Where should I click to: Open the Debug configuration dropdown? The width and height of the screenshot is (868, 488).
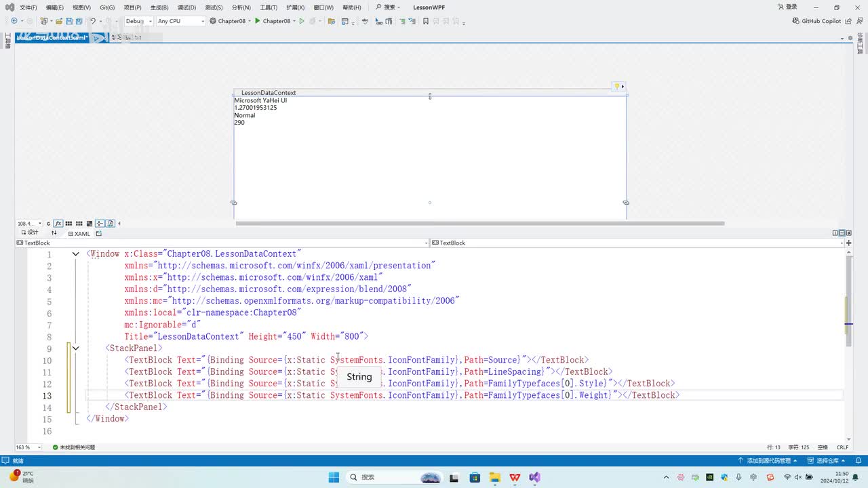[x=139, y=21]
